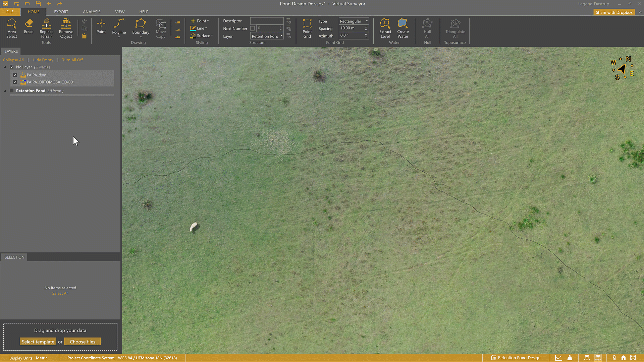The image size is (644, 362).
Task: Open the Point Grid Type dropdown
Action: point(354,21)
